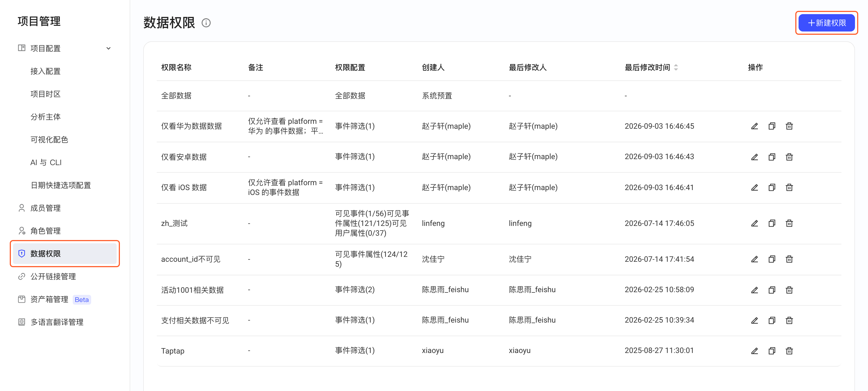Click the zh_测试 permission name

(174, 223)
